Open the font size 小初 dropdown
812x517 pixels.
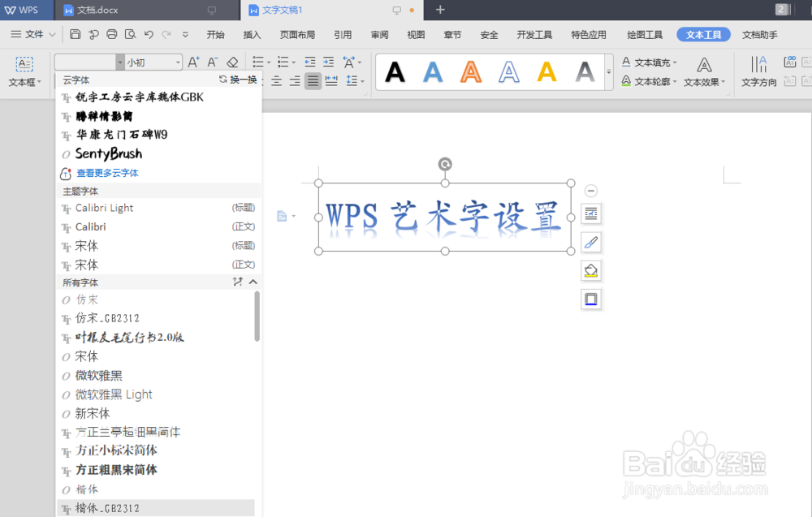(178, 62)
